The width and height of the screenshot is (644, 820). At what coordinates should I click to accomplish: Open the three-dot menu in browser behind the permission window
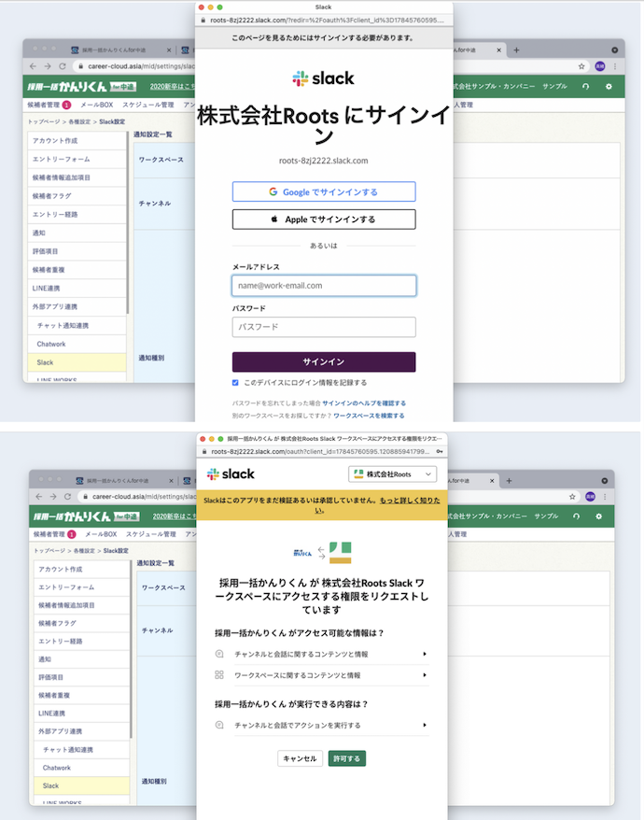click(605, 496)
